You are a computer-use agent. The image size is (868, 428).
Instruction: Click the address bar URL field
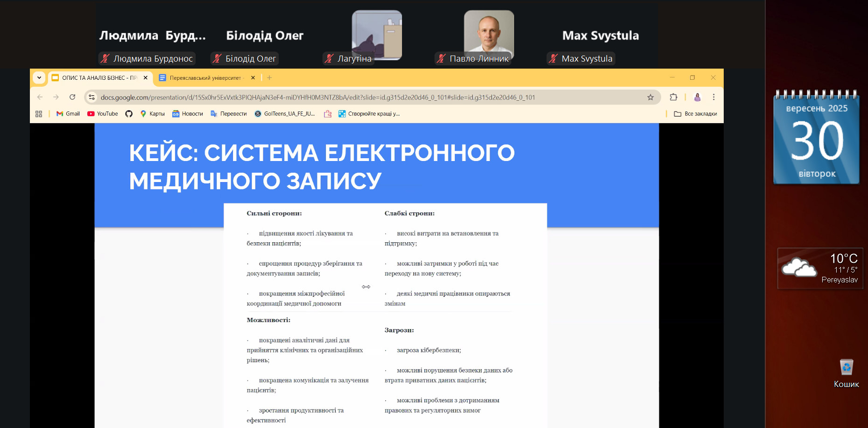coord(318,98)
